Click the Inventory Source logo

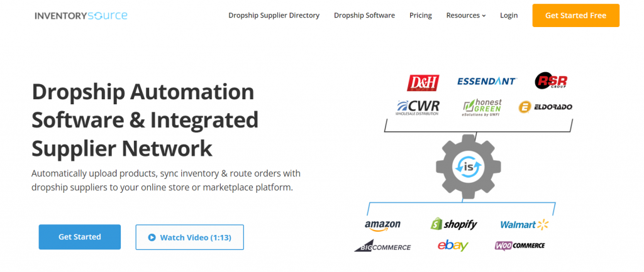coord(81,16)
